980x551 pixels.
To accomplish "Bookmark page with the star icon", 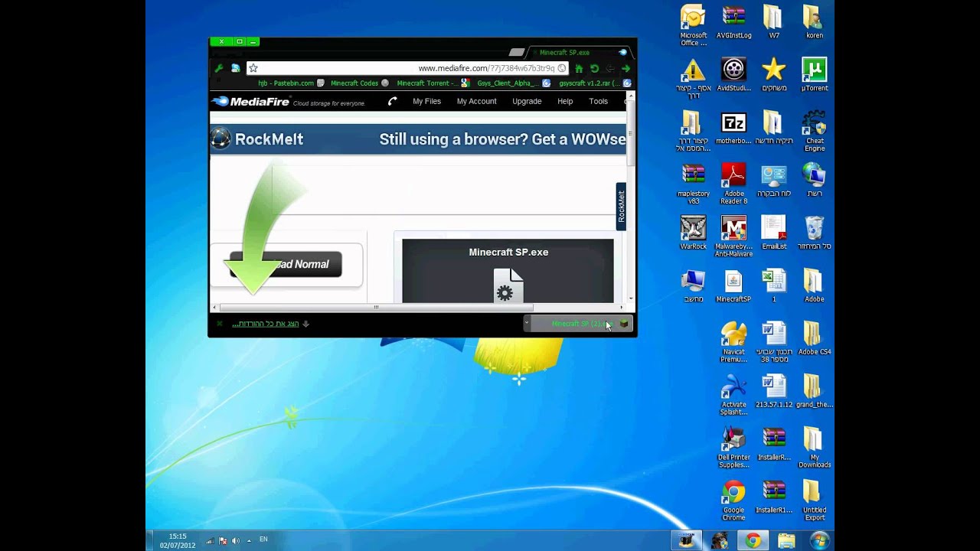I will (253, 68).
